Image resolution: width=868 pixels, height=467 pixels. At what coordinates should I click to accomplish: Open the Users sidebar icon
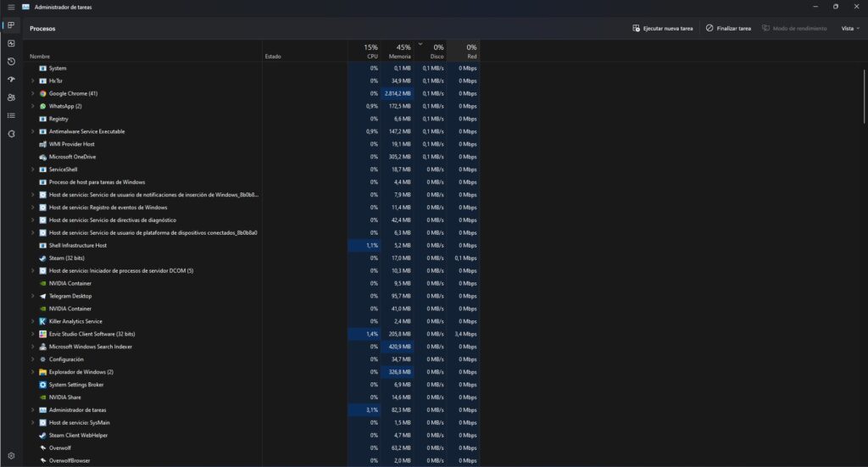(x=11, y=97)
